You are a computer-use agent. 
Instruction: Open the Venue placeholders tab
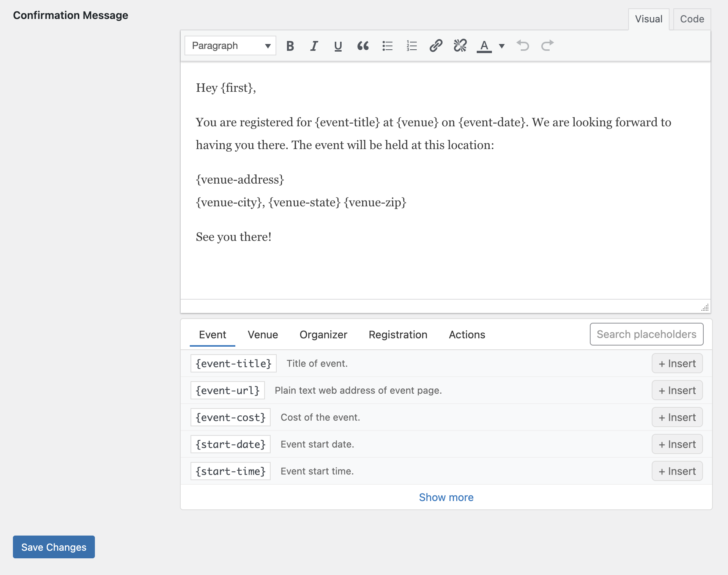click(x=263, y=335)
